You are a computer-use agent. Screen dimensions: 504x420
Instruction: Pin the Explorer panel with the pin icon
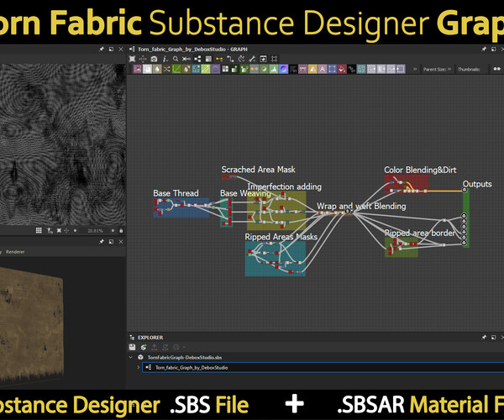tap(484, 337)
